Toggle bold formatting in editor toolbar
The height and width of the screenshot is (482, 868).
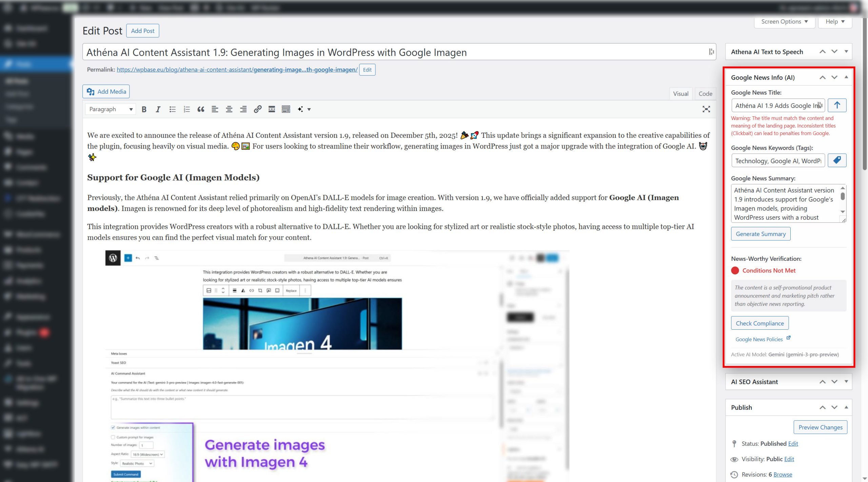144,109
